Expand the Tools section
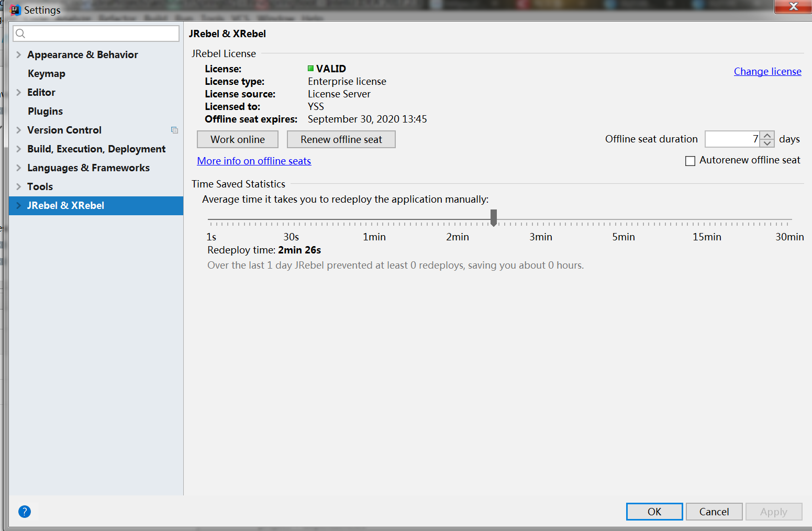Screen dimensions: 812x531 coord(19,186)
